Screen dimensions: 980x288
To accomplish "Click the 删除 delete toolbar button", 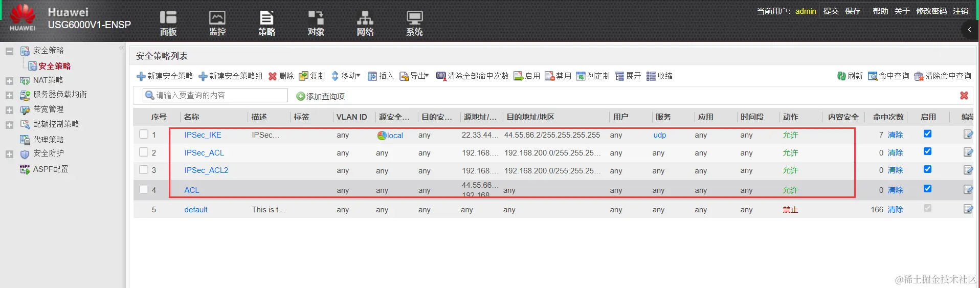I will pos(281,76).
